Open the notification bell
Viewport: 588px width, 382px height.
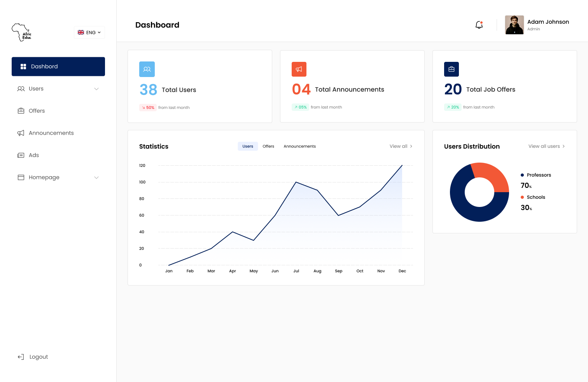pos(479,25)
